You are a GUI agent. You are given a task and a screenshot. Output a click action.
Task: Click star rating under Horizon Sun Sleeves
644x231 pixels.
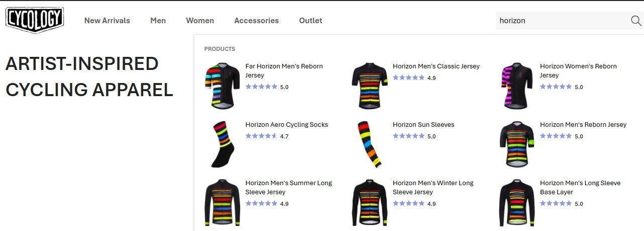[x=408, y=136]
